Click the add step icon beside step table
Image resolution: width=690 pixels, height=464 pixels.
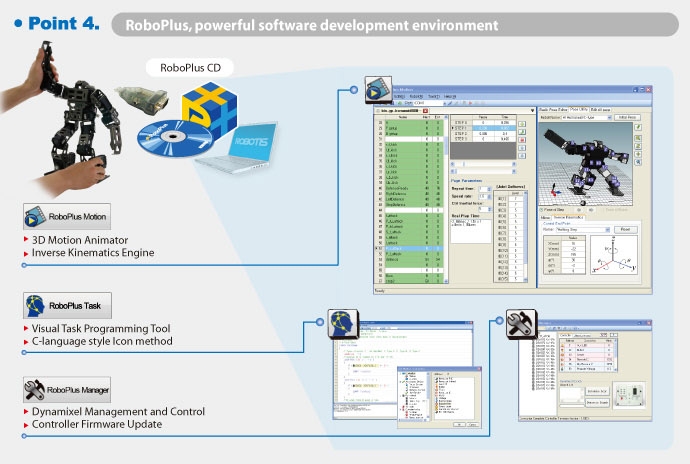pos(522,124)
